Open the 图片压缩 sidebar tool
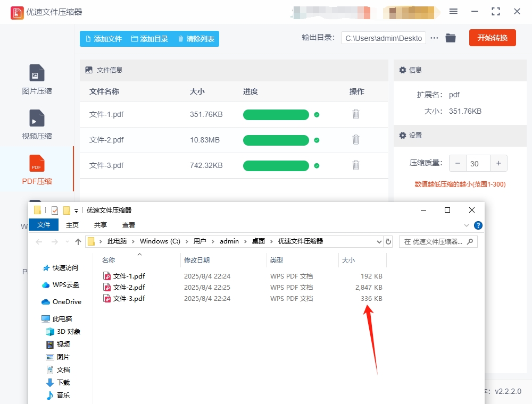The image size is (532, 404). pyautogui.click(x=37, y=79)
